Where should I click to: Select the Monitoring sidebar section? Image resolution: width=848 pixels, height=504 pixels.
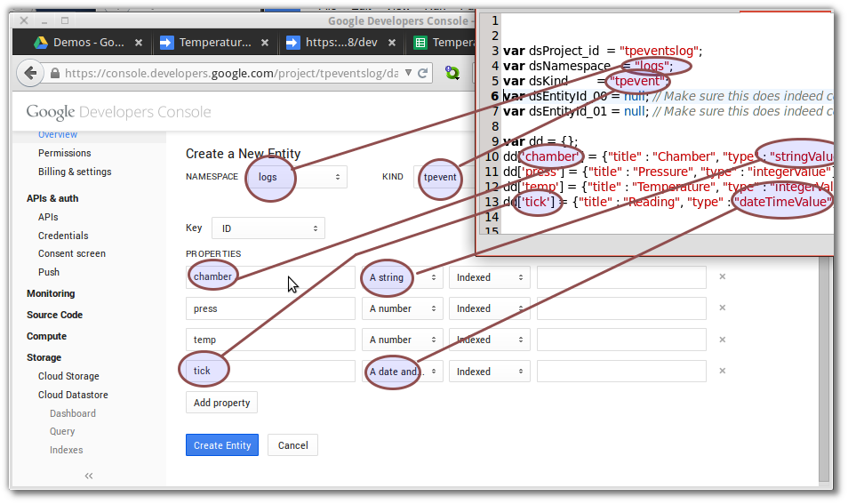(x=51, y=293)
